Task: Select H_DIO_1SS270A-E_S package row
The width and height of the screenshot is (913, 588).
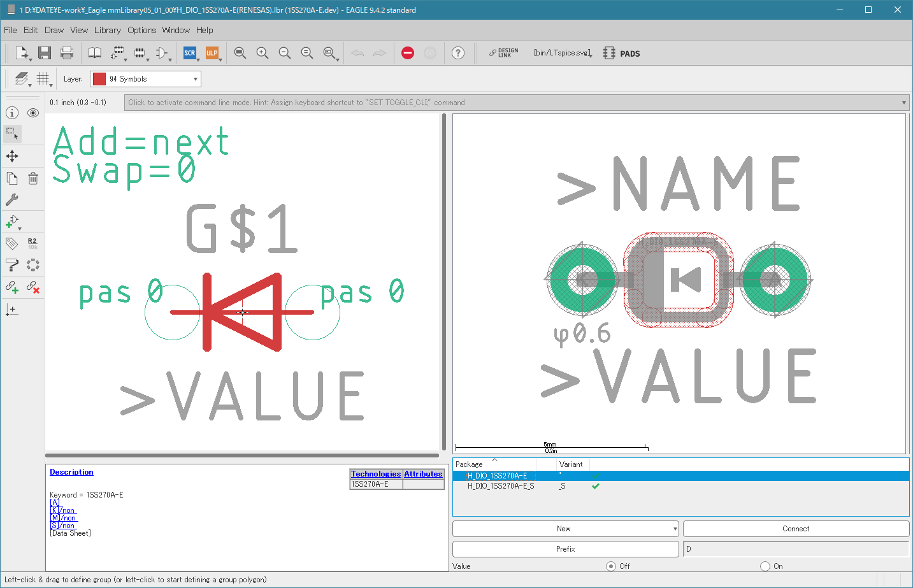Action: tap(501, 486)
